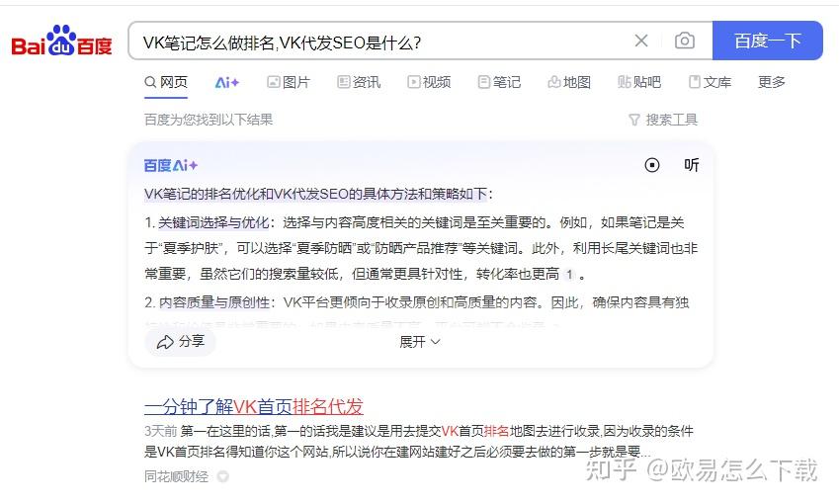Open the result 一分钟了解VK首页排名代发
The height and width of the screenshot is (504, 839).
click(x=254, y=407)
